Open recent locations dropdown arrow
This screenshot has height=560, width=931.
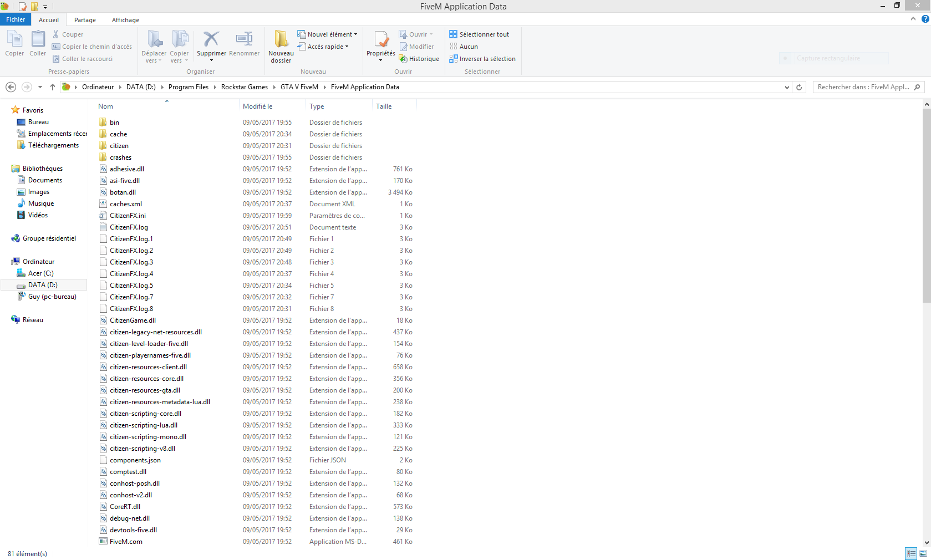(x=40, y=87)
